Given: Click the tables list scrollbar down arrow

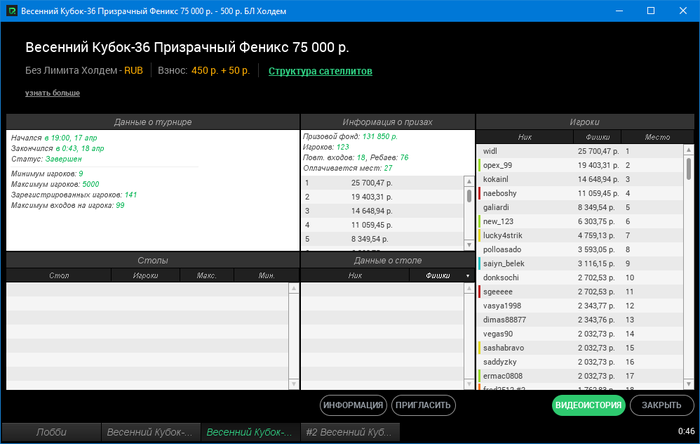Looking at the screenshot, I should 293,384.
